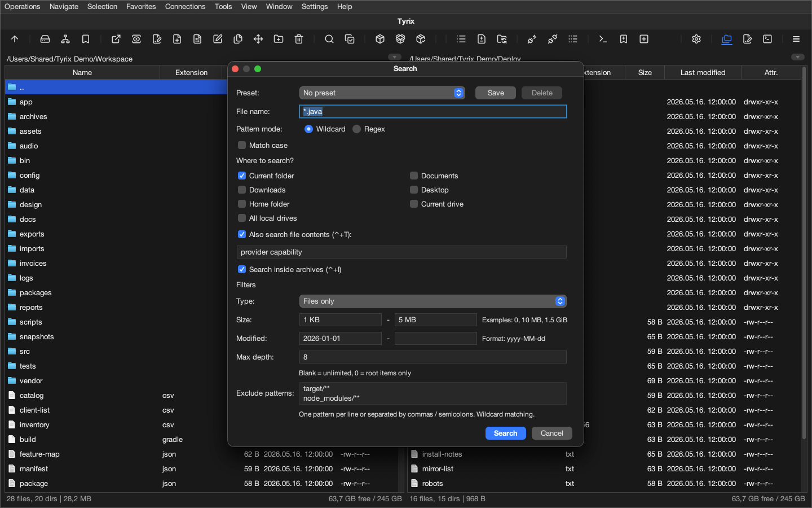The image size is (812, 508).
Task: Open the drive selector icon
Action: [45, 39]
